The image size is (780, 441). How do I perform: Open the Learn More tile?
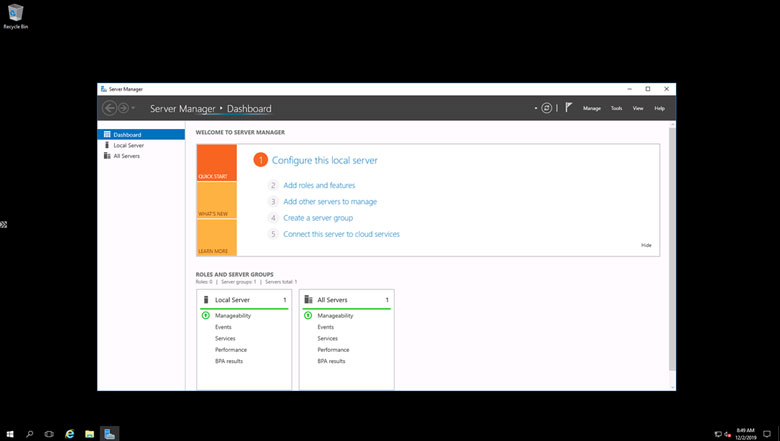tap(216, 237)
